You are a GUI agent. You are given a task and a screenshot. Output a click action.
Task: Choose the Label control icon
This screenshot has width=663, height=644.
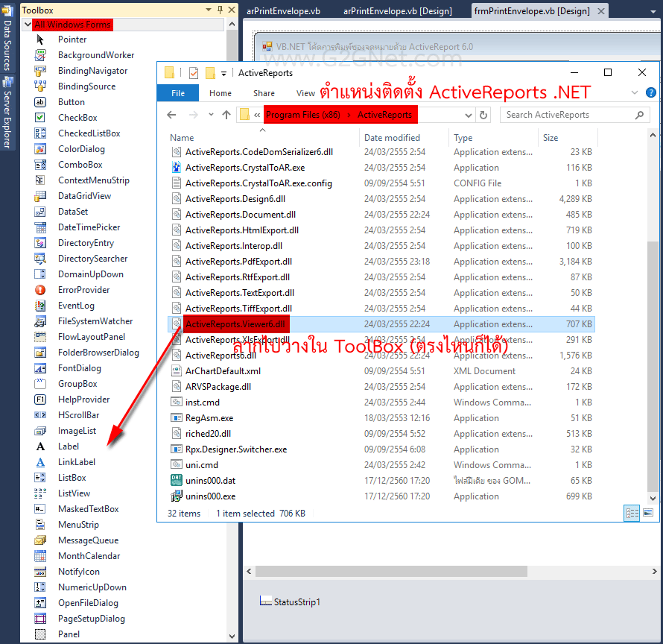point(40,446)
